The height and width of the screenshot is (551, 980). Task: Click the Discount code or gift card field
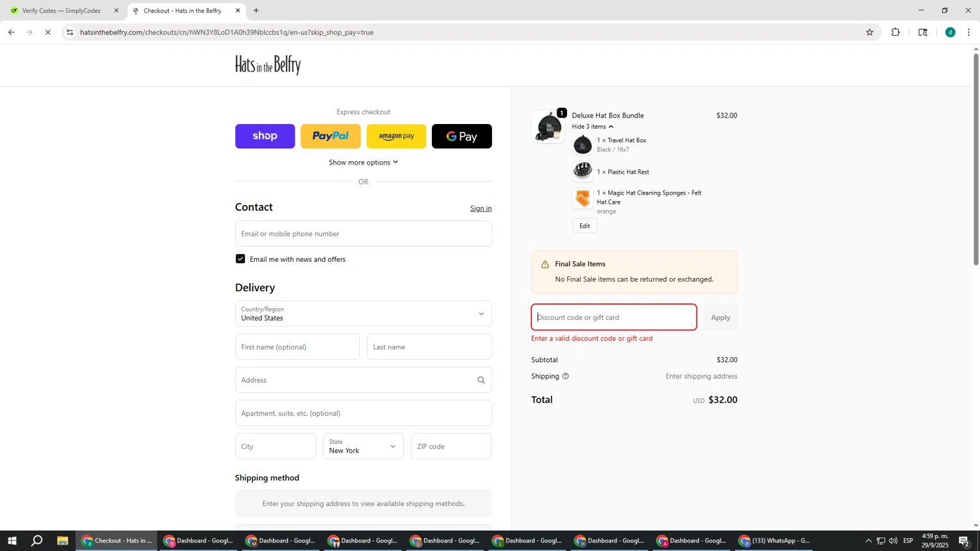coord(614,317)
